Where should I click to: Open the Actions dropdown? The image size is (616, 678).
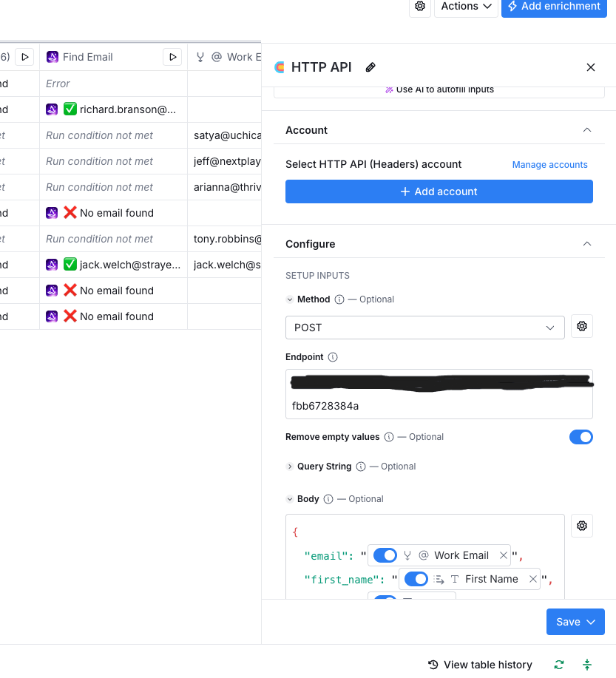(x=467, y=7)
